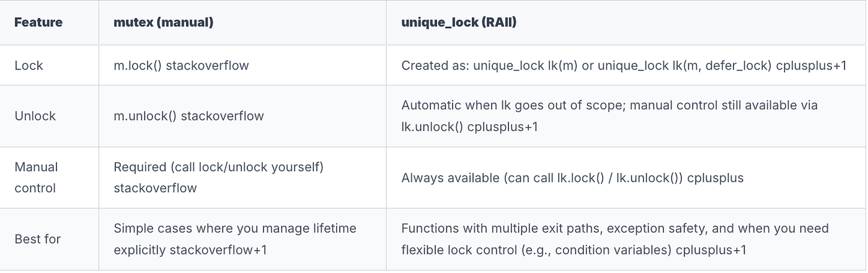This screenshot has height=273, width=868.
Task: Click the cplusplus+1 citation after lk.unlock()
Action: 502,126
